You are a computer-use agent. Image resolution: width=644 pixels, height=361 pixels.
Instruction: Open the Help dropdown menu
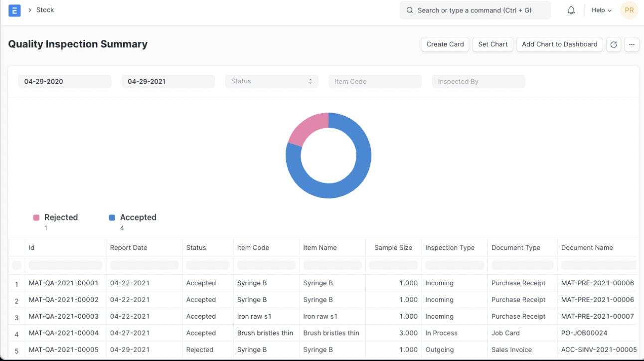pyautogui.click(x=601, y=10)
